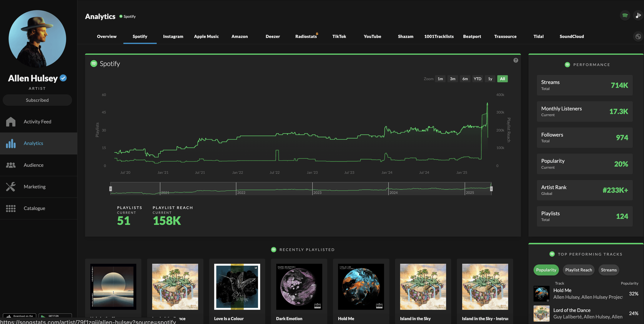Click the Followers Total card

click(585, 138)
